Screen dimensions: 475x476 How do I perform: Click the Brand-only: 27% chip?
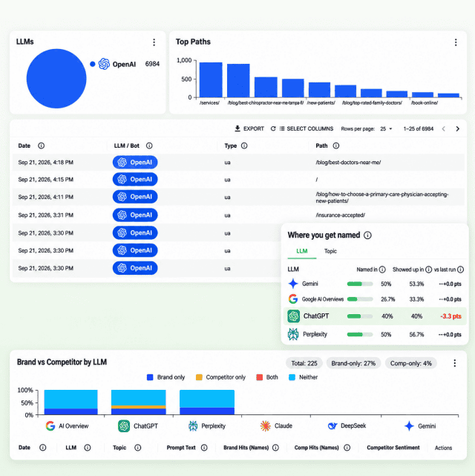point(353,363)
